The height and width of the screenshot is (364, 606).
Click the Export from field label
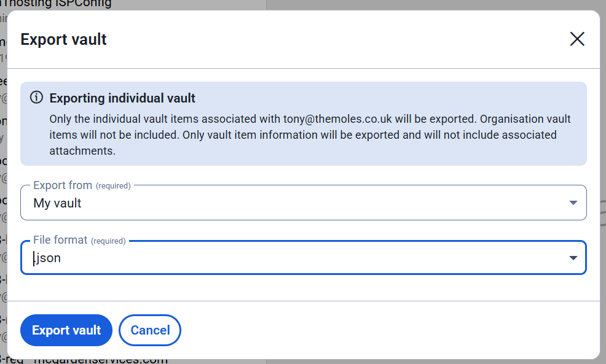click(63, 185)
